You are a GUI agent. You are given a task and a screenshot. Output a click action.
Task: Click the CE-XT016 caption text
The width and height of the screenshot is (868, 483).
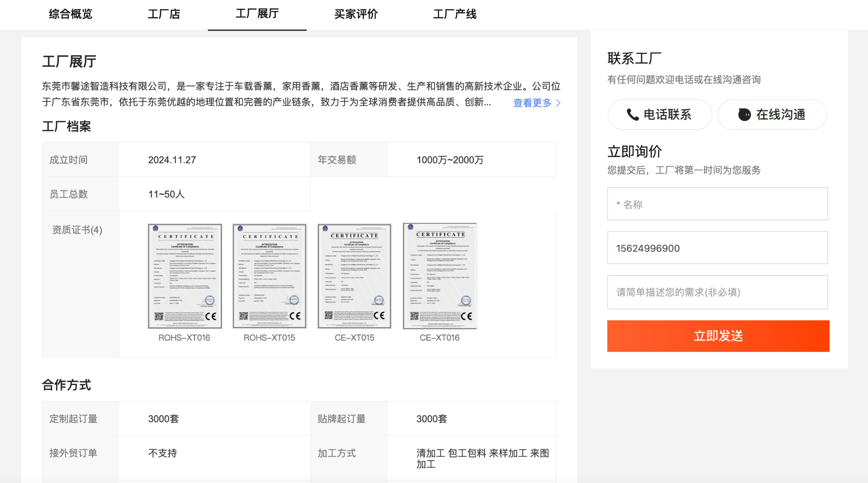click(440, 338)
